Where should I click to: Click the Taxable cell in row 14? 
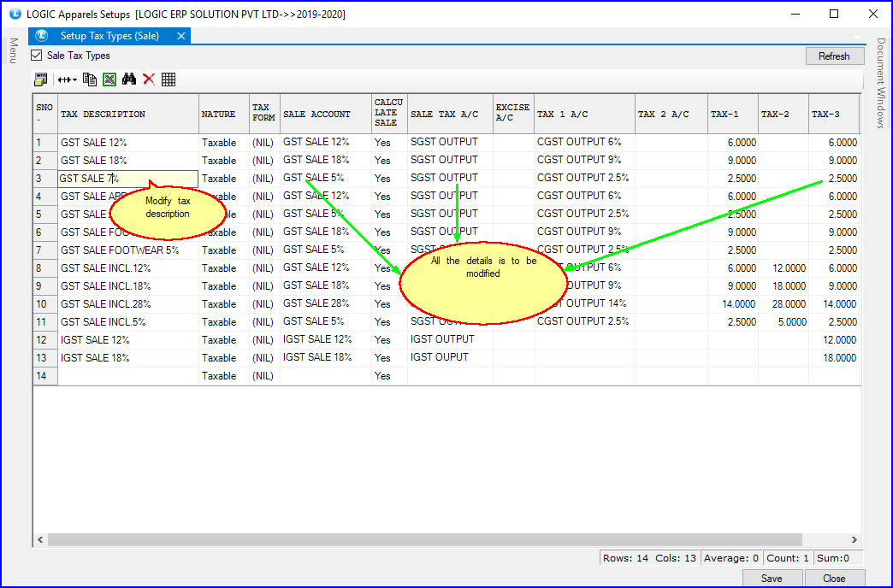[x=224, y=376]
